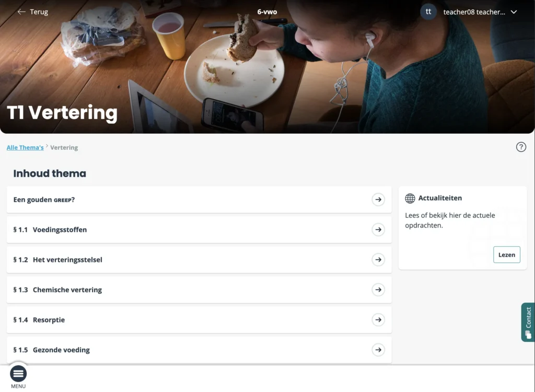The height and width of the screenshot is (392, 535).
Task: Open the Gezonde voeding section title
Action: 61,350
